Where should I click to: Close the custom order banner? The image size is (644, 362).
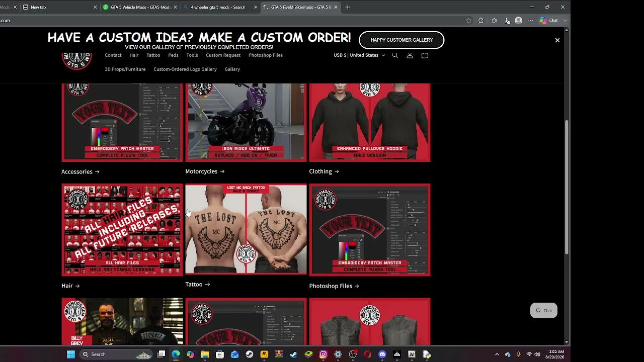tap(557, 40)
